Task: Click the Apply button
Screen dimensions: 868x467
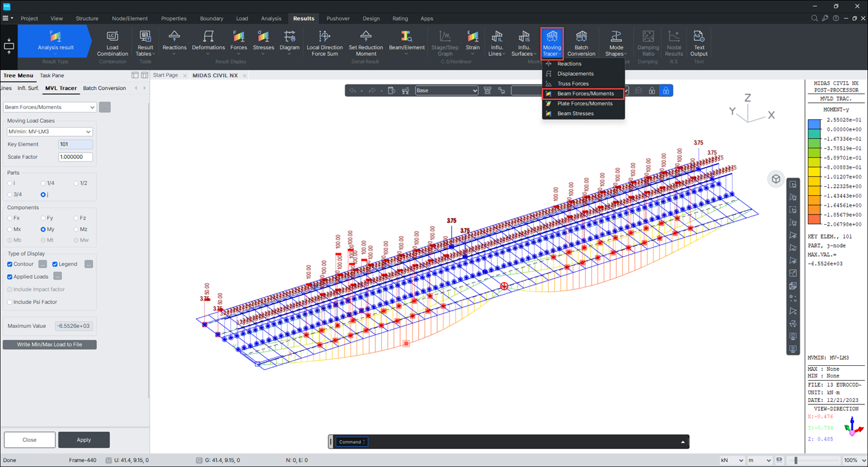Action: click(84, 440)
